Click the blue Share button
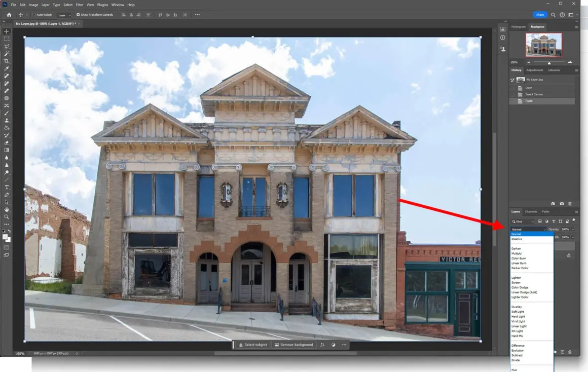 (x=540, y=15)
